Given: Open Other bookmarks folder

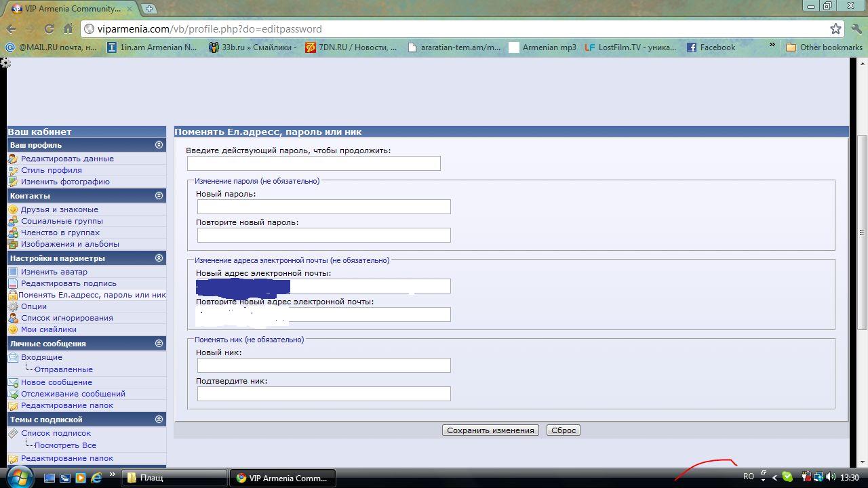Looking at the screenshot, I should coord(824,47).
